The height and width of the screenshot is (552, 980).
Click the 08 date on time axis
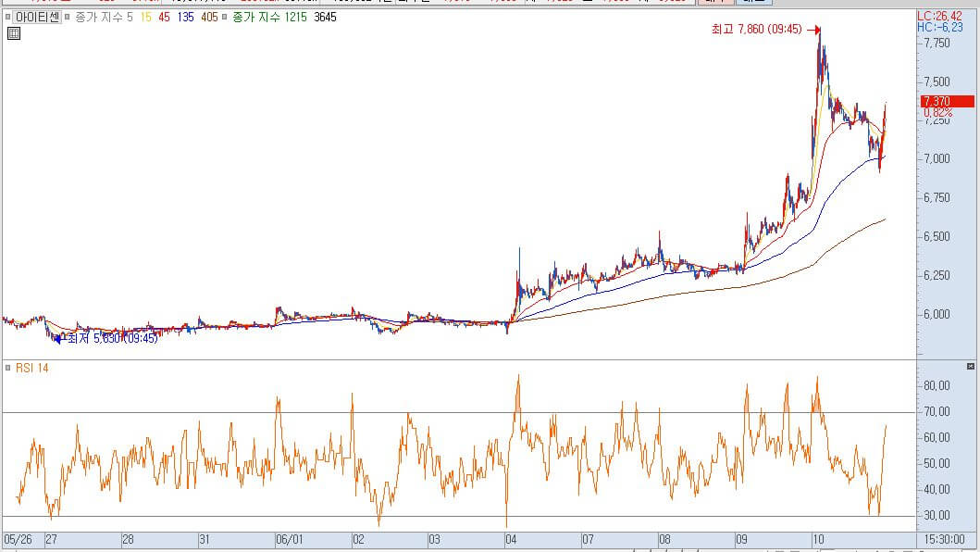point(664,539)
